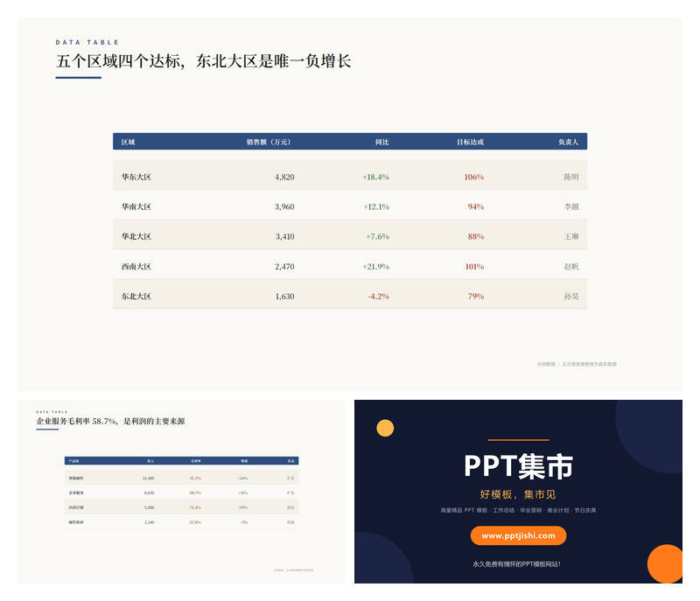Image resolution: width=700 pixels, height=601 pixels.
Task: Click the gray tagline listing 'PPT 模板 · 工作总结'
Action: [x=518, y=510]
